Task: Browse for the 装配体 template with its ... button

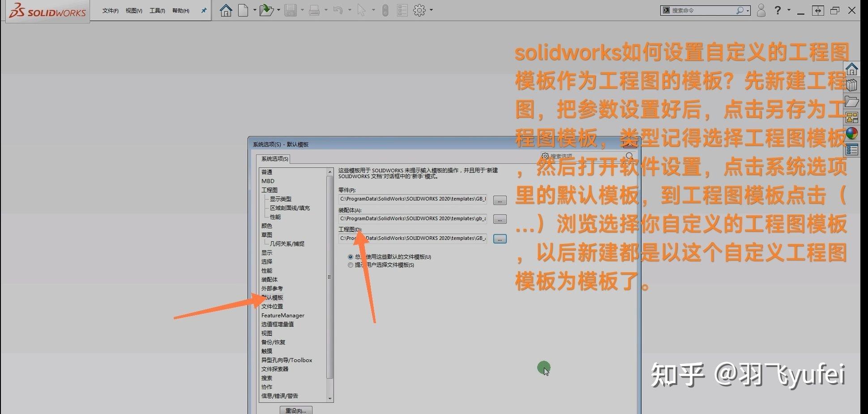Action: point(500,219)
